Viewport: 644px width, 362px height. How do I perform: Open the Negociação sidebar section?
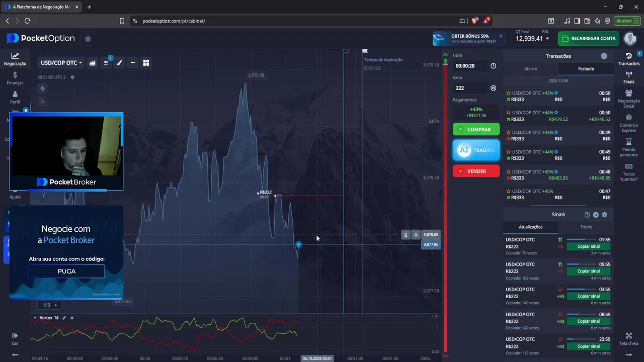15,59
